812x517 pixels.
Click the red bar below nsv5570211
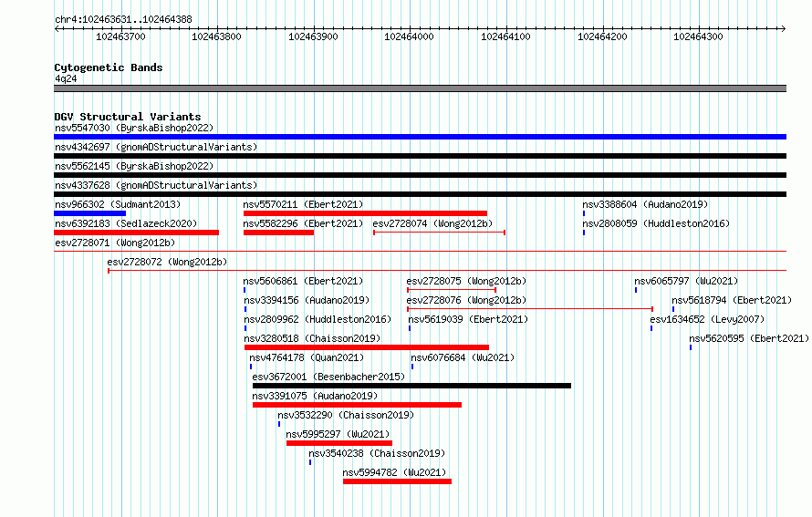coord(365,213)
